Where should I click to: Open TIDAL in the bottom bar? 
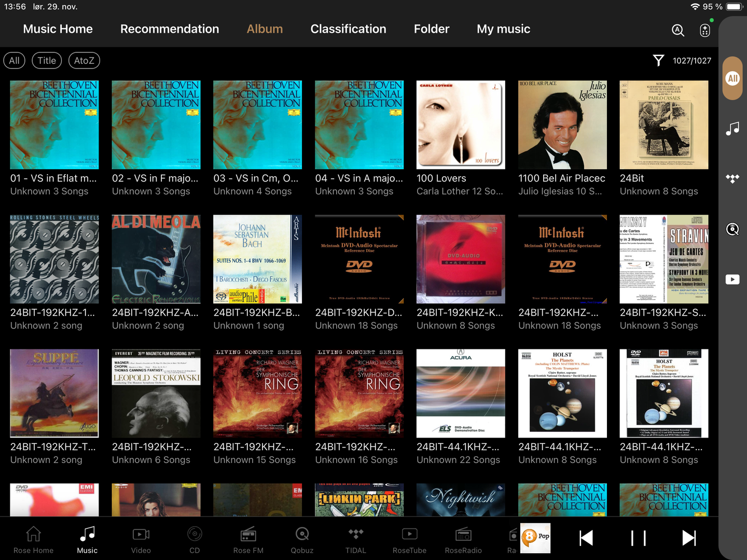(x=356, y=539)
